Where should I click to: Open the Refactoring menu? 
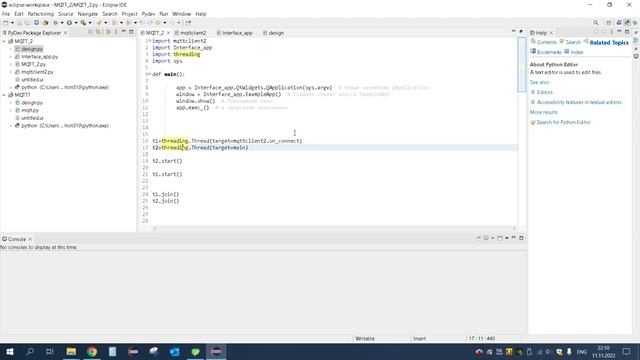coord(40,14)
